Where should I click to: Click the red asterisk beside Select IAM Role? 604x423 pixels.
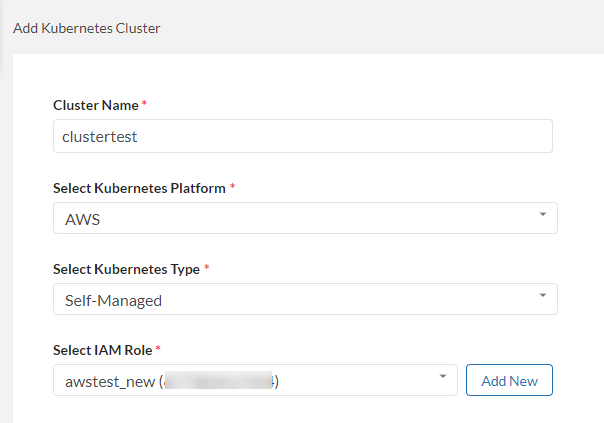tap(158, 349)
